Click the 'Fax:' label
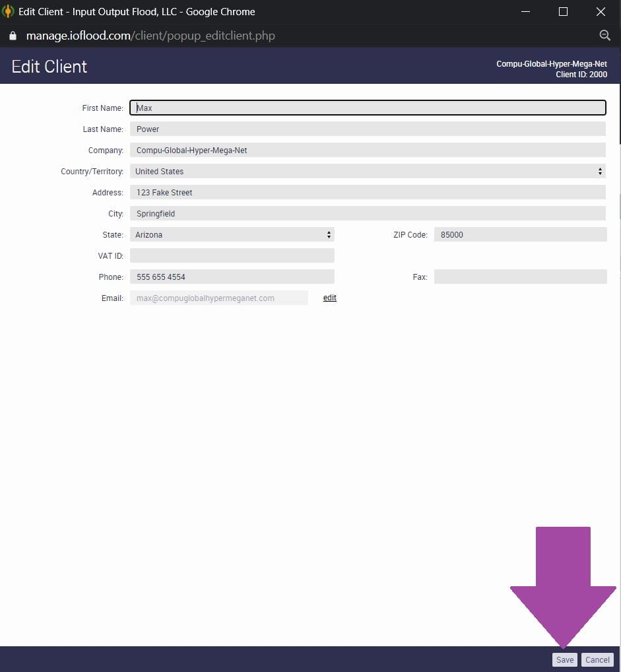 420,277
